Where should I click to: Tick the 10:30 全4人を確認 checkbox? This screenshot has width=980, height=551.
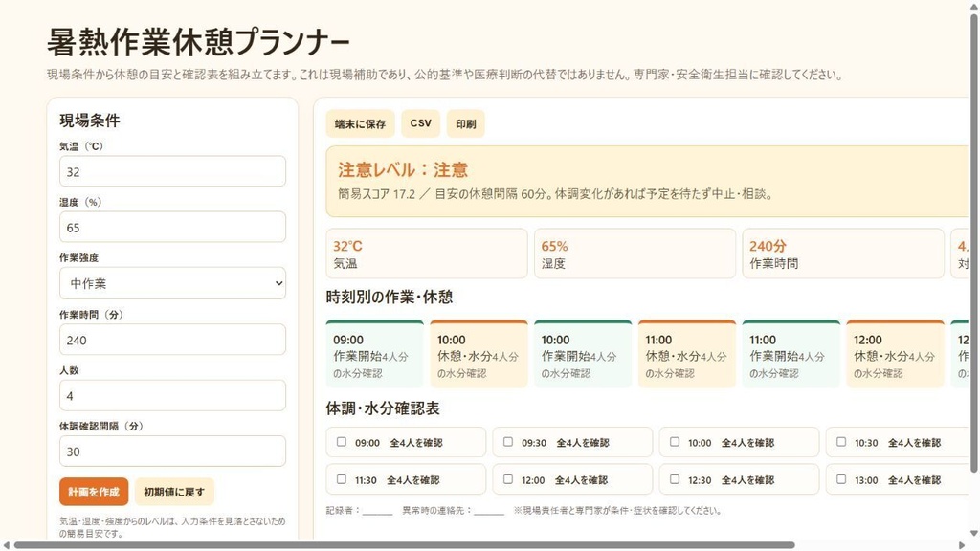[x=841, y=442]
